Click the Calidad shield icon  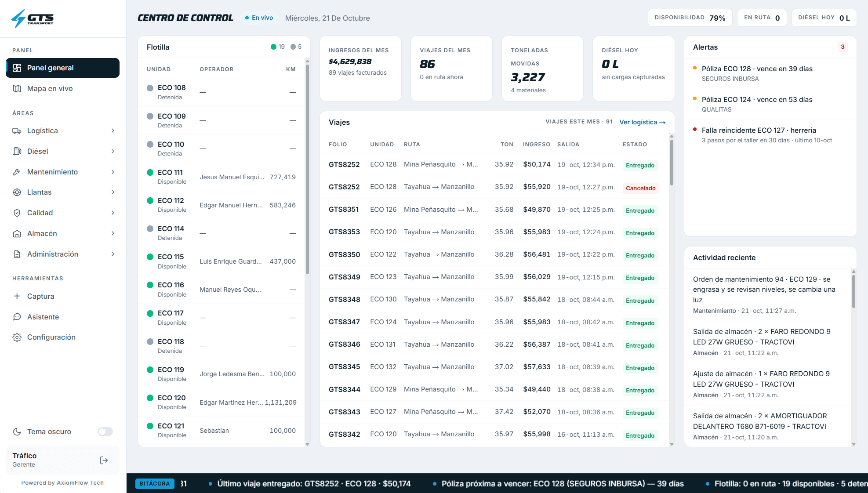pos(17,213)
